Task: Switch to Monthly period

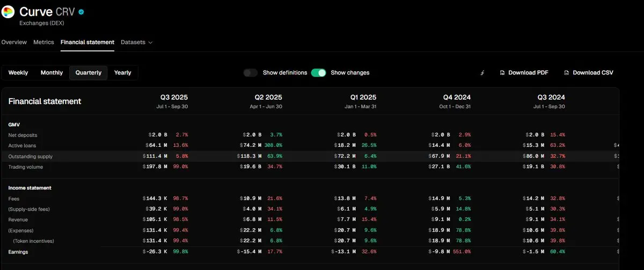Action: (x=52, y=73)
